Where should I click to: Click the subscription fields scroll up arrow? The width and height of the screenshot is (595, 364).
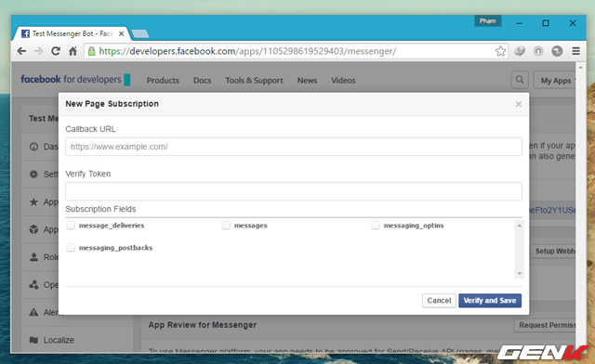[519, 226]
